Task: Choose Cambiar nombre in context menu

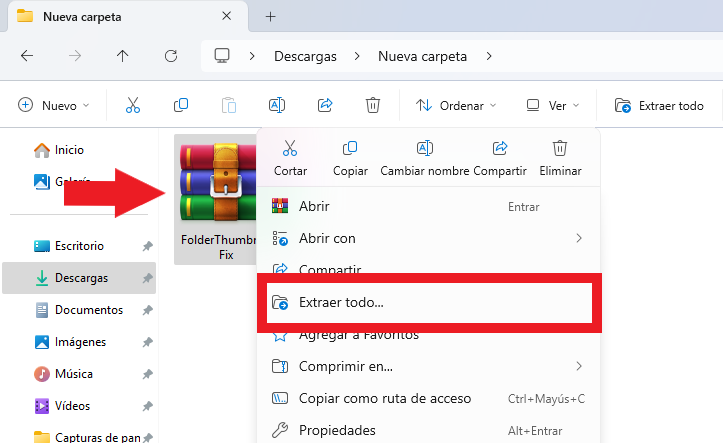Action: click(425, 158)
